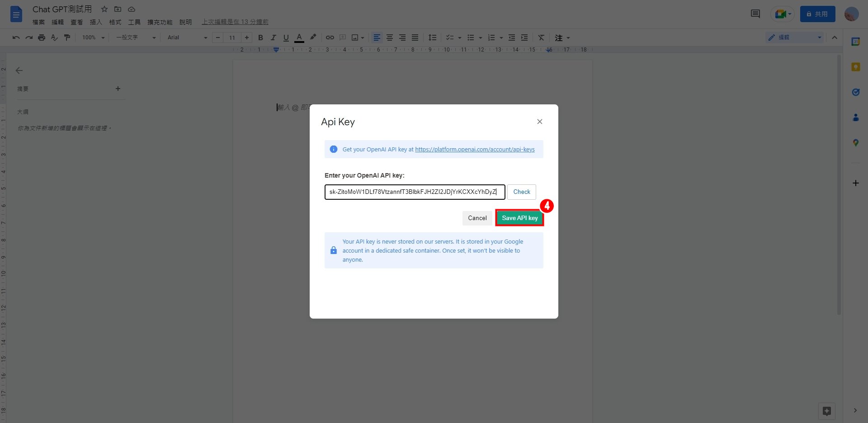Click the 共用 share button
868x423 pixels.
[817, 14]
